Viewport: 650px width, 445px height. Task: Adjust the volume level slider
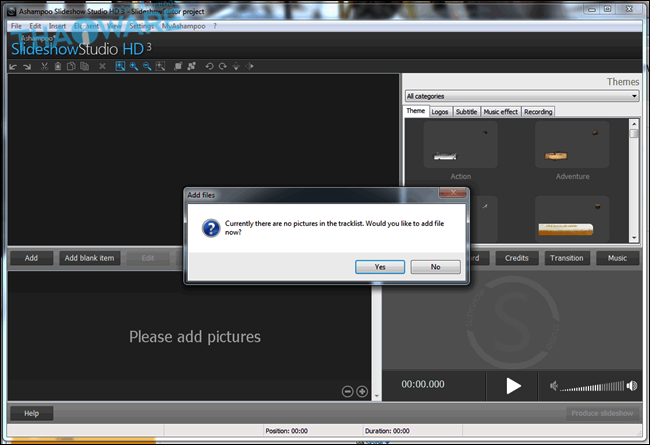(592, 387)
